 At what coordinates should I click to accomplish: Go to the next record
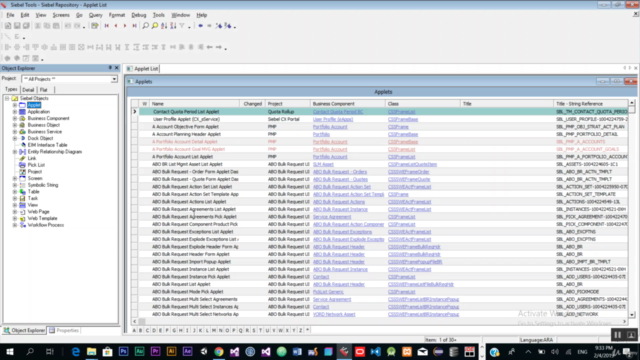(x=125, y=26)
